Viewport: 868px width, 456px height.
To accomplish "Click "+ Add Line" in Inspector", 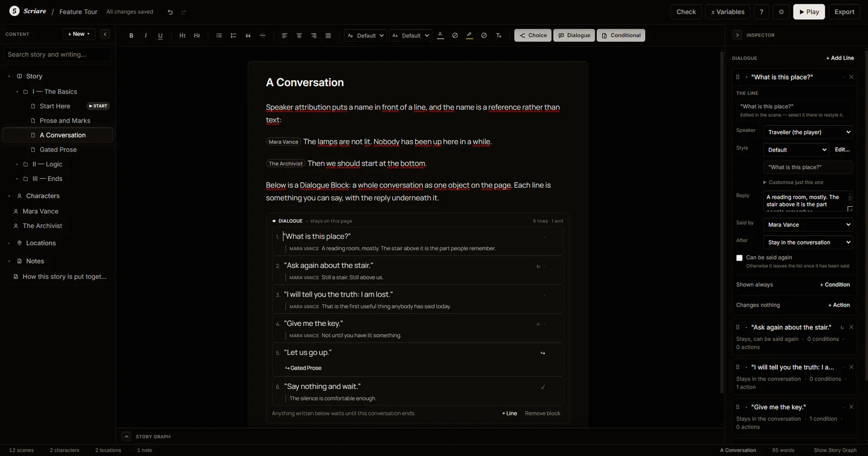I will tap(840, 58).
